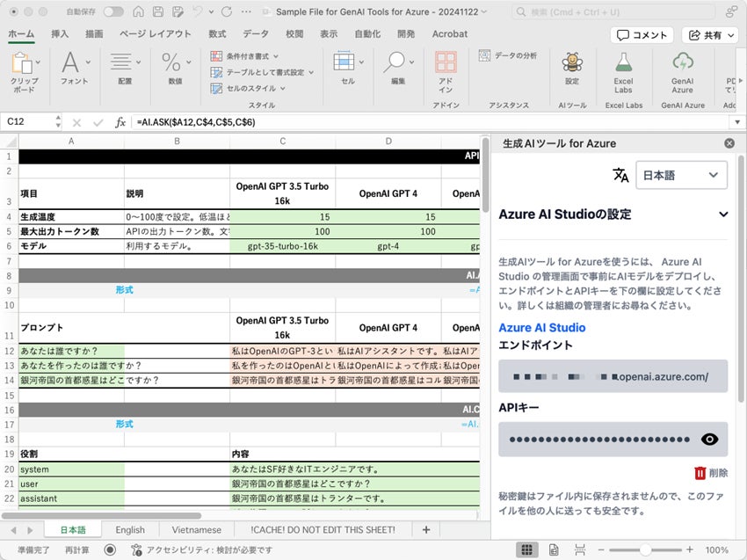
Task: Click the Analyze Data icon
Action: click(484, 55)
